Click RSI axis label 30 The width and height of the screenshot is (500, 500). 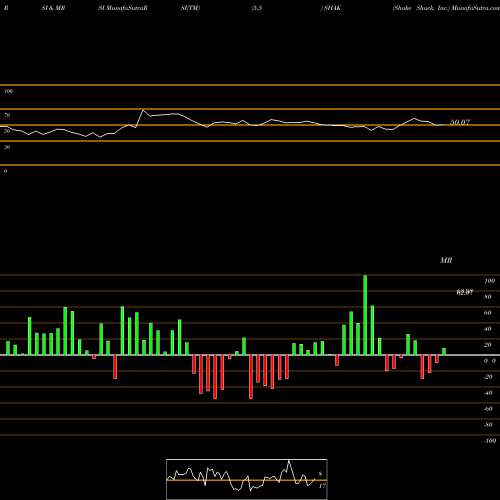pyautogui.click(x=7, y=147)
